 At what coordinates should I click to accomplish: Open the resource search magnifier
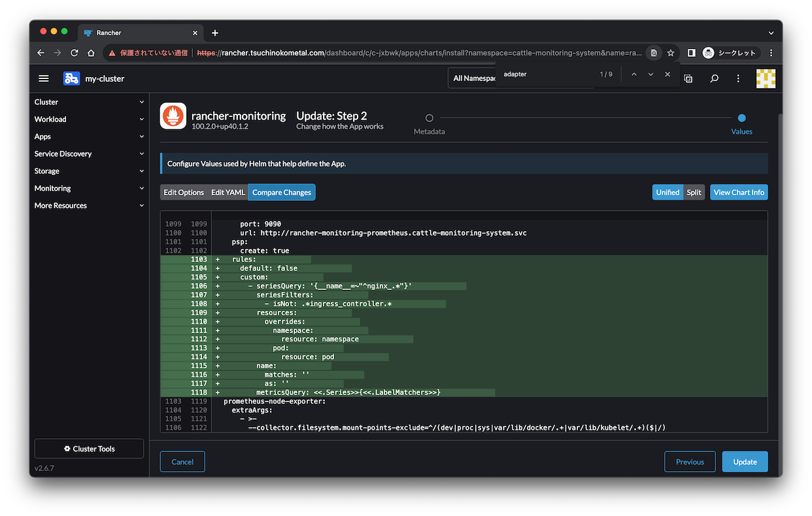pyautogui.click(x=715, y=78)
